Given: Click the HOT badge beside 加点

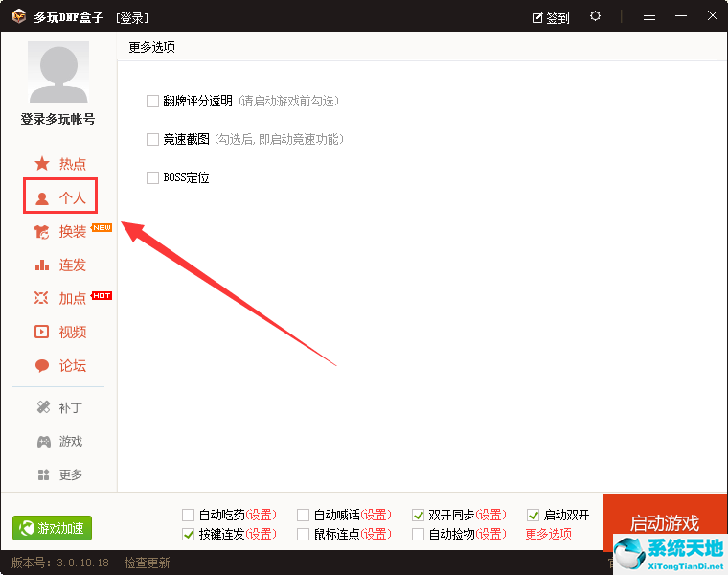Looking at the screenshot, I should pyautogui.click(x=102, y=296).
